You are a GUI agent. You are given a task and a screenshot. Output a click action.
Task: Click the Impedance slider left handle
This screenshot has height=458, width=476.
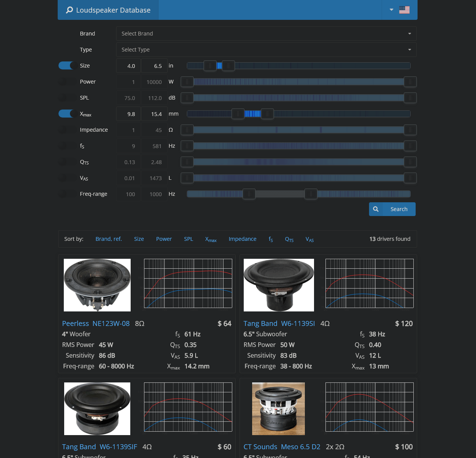click(187, 130)
